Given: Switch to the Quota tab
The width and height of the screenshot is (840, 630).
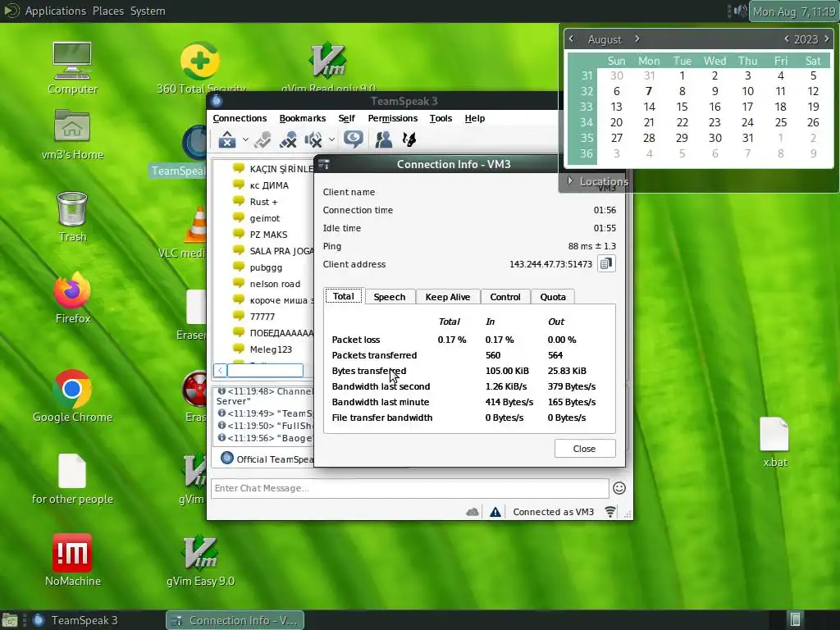Looking at the screenshot, I should (553, 297).
